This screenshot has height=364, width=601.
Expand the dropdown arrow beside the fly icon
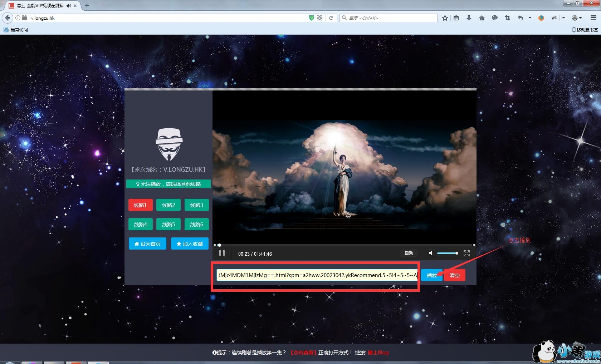563,18
